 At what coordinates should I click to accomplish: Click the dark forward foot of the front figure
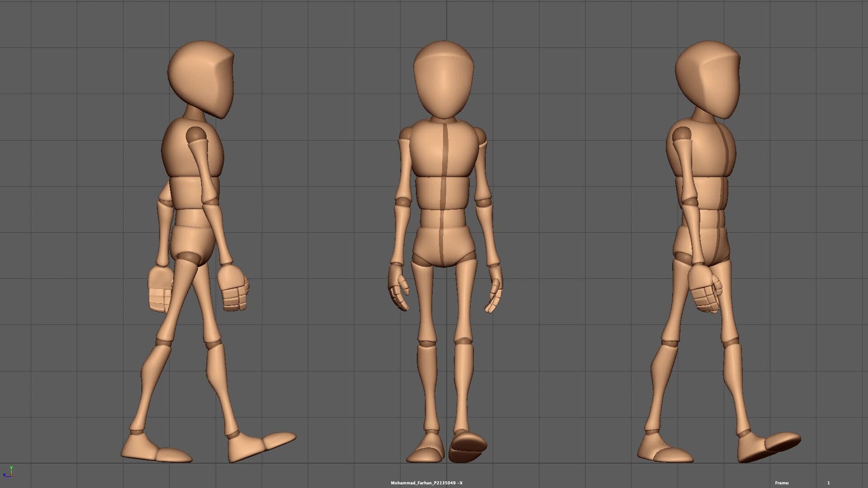click(468, 445)
